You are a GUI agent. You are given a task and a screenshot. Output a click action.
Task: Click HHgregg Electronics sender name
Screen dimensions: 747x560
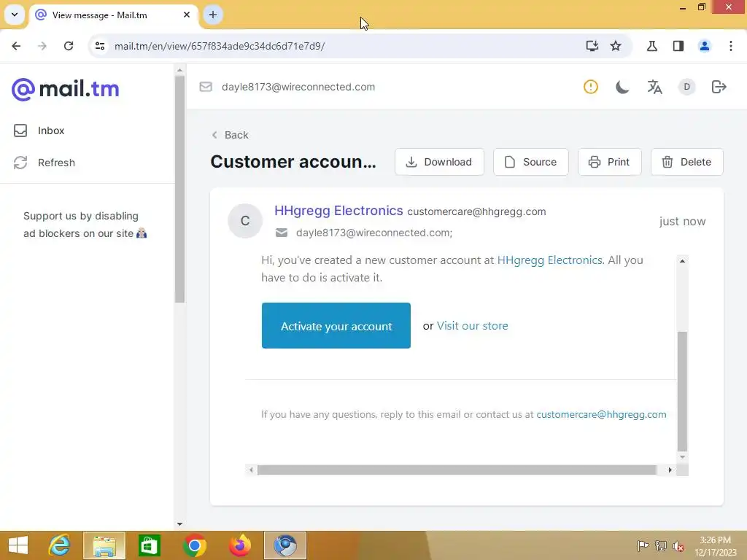click(338, 211)
